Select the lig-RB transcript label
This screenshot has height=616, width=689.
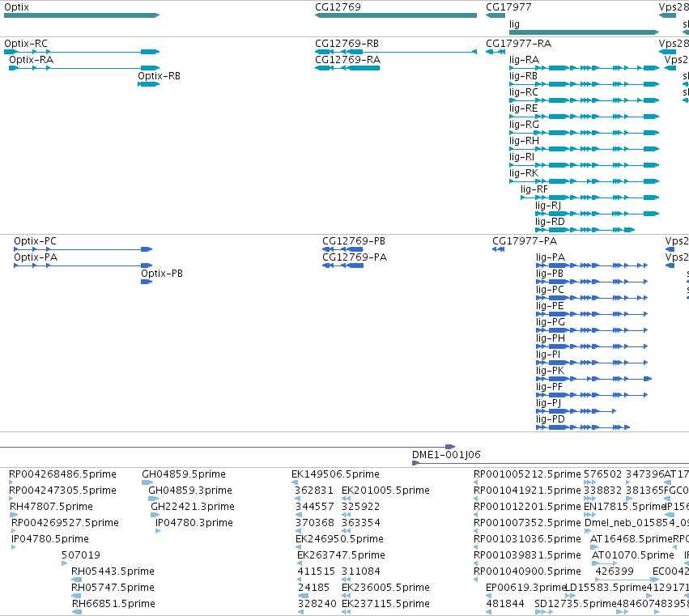[x=523, y=76]
